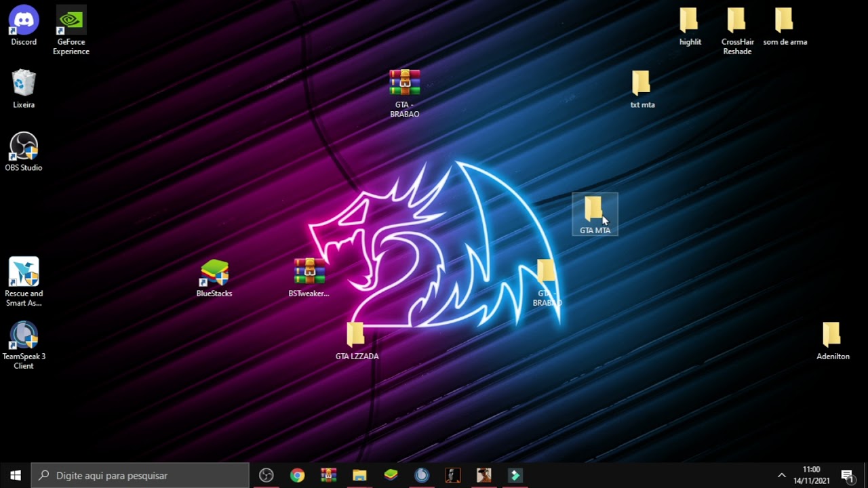Select the BSTweaker WinRAR archive
This screenshot has width=868, height=488.
coord(309,278)
